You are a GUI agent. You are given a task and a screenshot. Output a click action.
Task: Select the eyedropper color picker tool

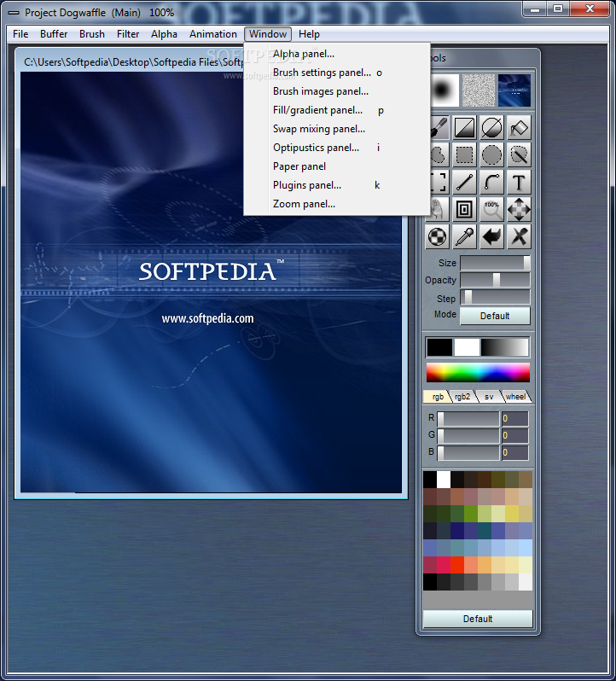[464, 236]
